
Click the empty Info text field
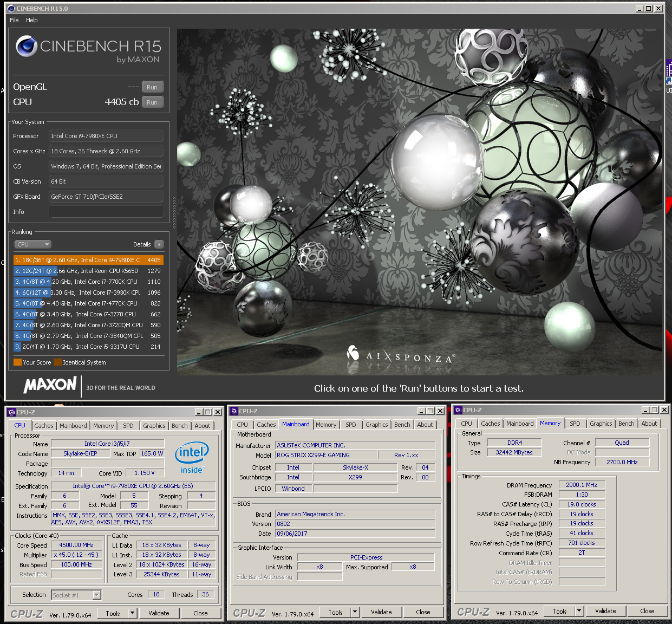pyautogui.click(x=106, y=212)
